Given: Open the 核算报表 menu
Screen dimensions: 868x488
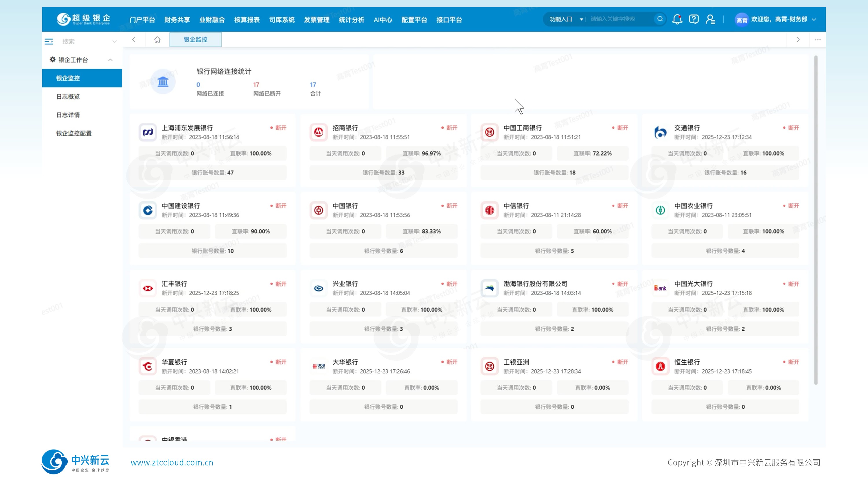Looking at the screenshot, I should click(x=247, y=20).
